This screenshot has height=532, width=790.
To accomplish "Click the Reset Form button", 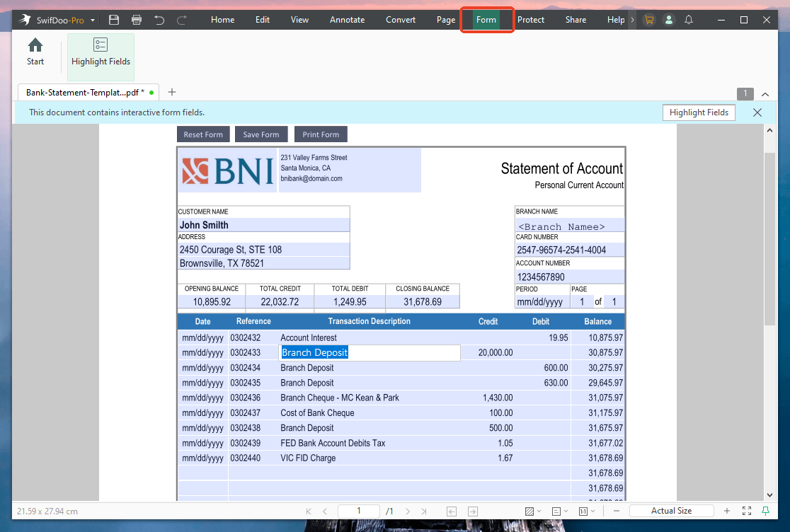I will (x=203, y=134).
